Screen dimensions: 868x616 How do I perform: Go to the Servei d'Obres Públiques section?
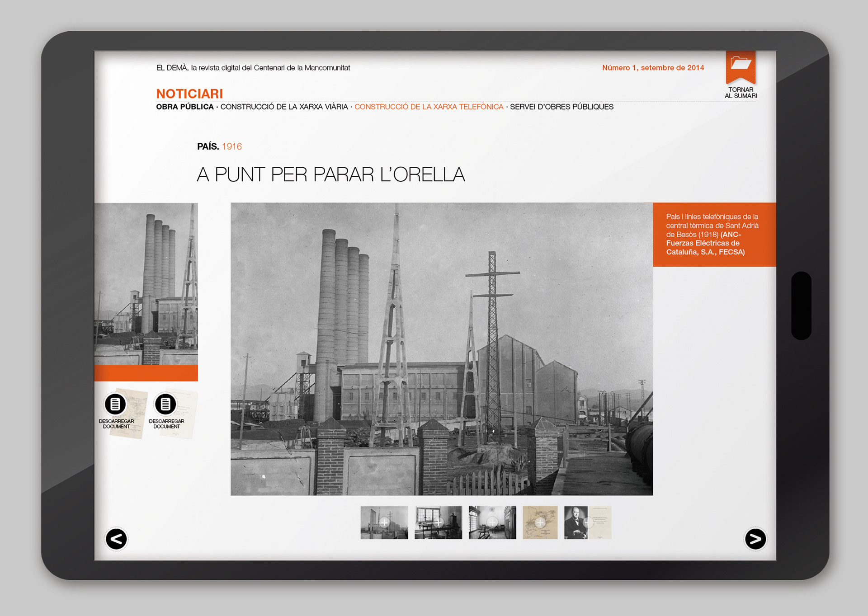click(x=561, y=107)
